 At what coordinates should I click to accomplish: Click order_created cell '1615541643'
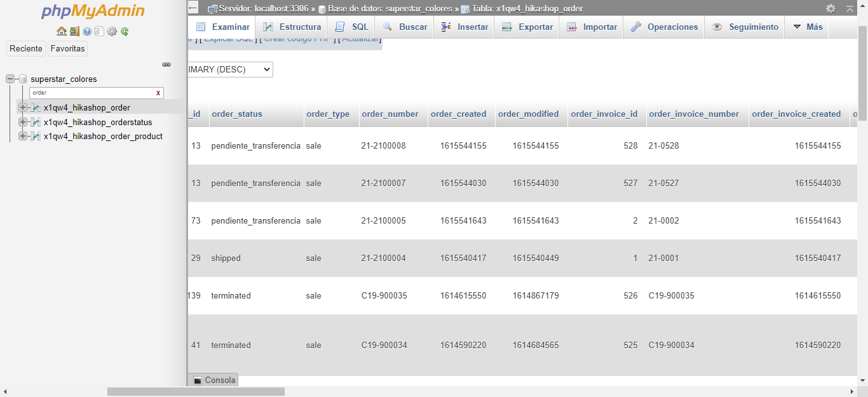(463, 220)
